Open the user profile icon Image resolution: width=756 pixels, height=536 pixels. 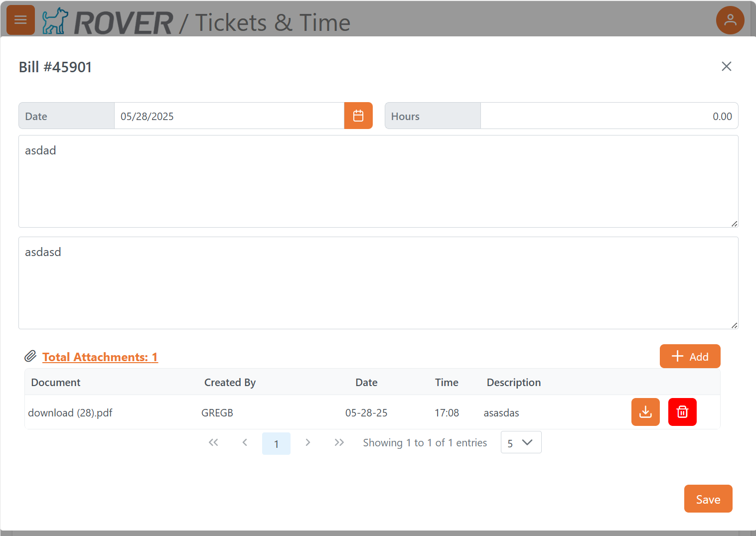(x=730, y=20)
